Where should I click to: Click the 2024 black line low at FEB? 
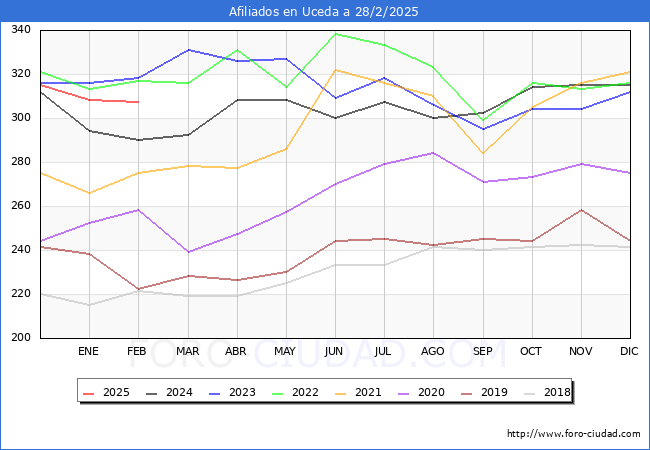[x=138, y=140]
